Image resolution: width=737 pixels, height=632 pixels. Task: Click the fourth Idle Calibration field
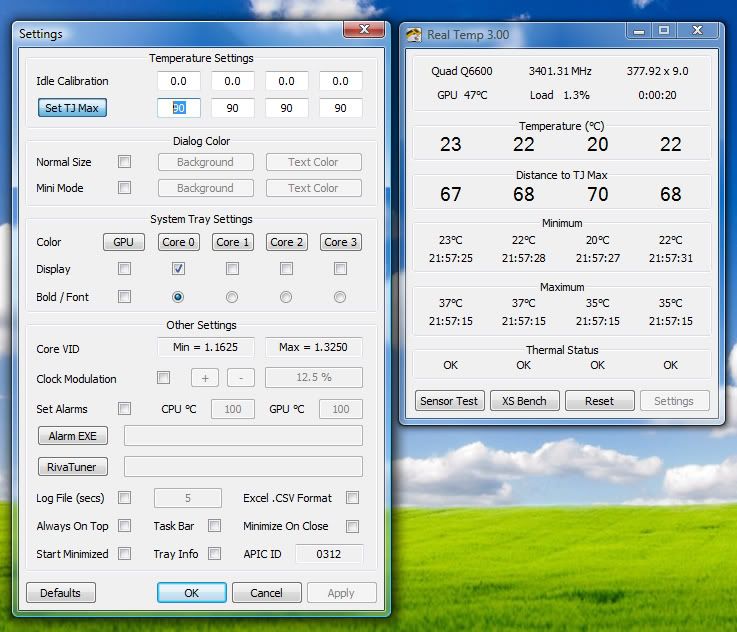pyautogui.click(x=341, y=81)
